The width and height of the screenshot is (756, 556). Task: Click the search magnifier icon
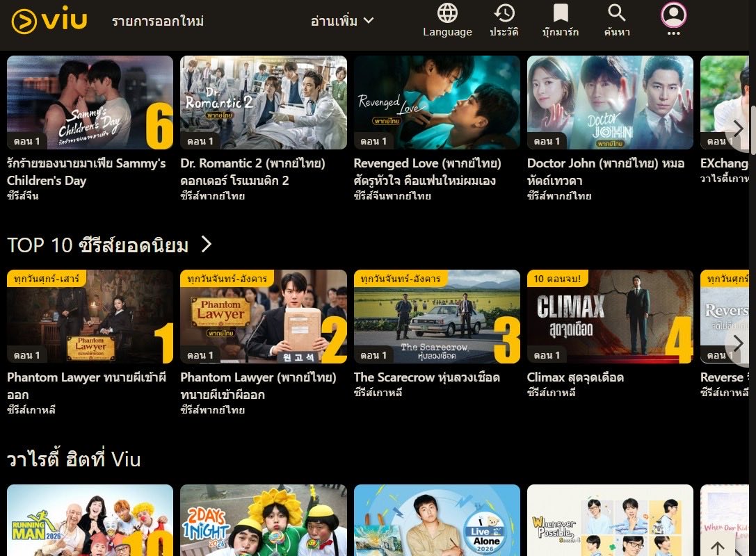pyautogui.click(x=617, y=13)
